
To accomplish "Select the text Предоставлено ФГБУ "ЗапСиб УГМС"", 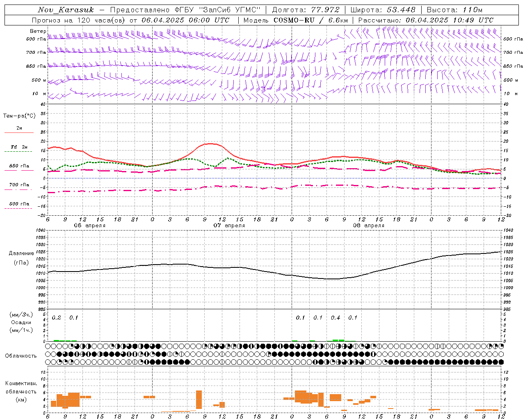I will click(185, 10).
